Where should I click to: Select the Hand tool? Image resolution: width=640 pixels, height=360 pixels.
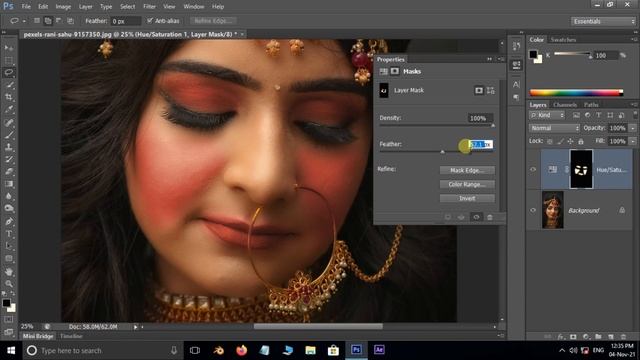pos(9,271)
